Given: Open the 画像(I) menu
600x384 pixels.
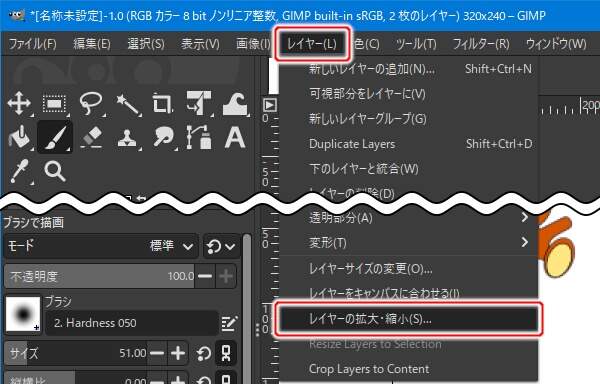Looking at the screenshot, I should point(253,44).
